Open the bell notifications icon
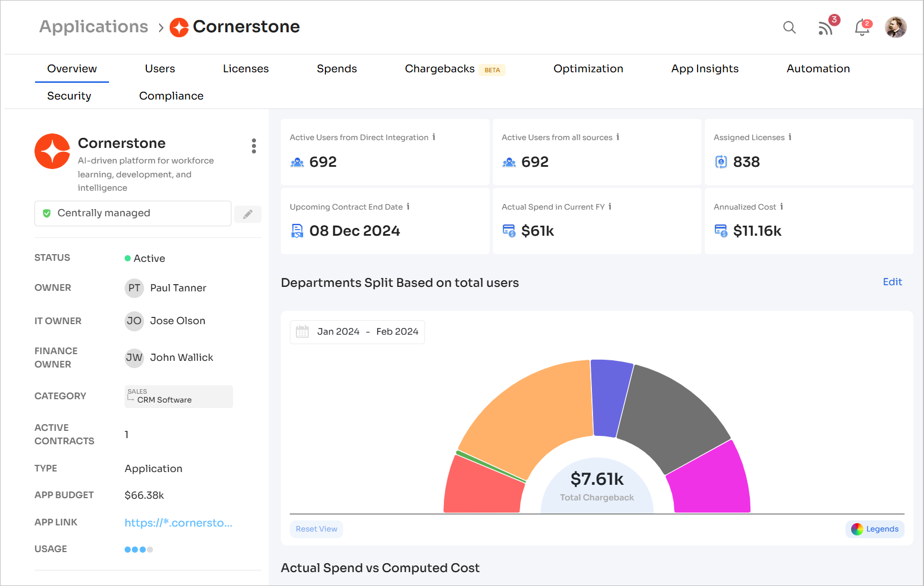924x586 pixels. [862, 27]
